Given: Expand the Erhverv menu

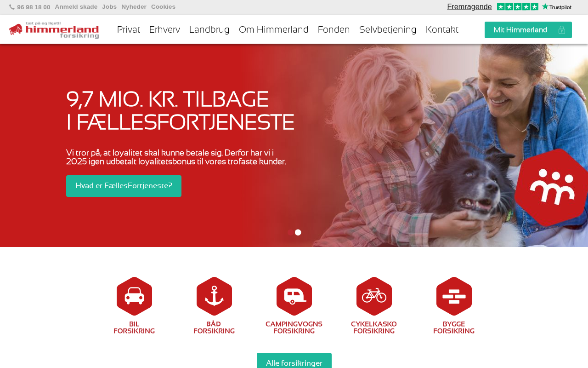Looking at the screenshot, I should [164, 29].
